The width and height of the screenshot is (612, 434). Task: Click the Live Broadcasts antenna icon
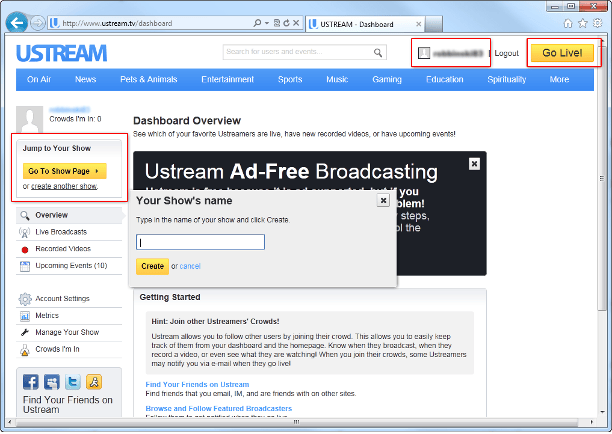[25, 233]
